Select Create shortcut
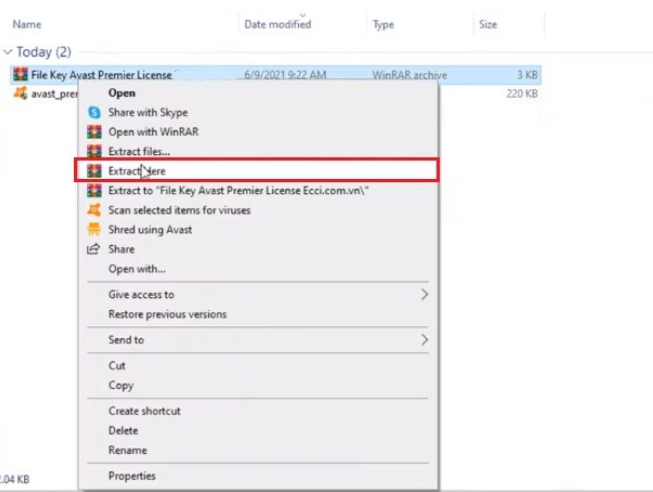This screenshot has height=492, width=653. click(144, 411)
